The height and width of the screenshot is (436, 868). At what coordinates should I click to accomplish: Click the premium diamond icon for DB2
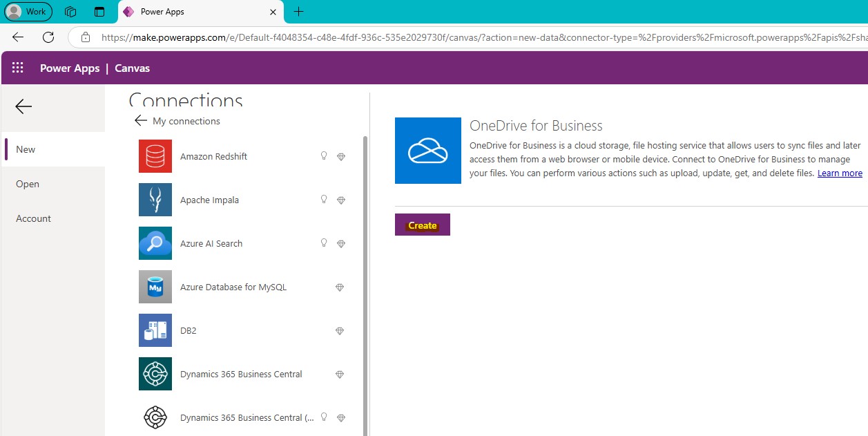pos(340,331)
